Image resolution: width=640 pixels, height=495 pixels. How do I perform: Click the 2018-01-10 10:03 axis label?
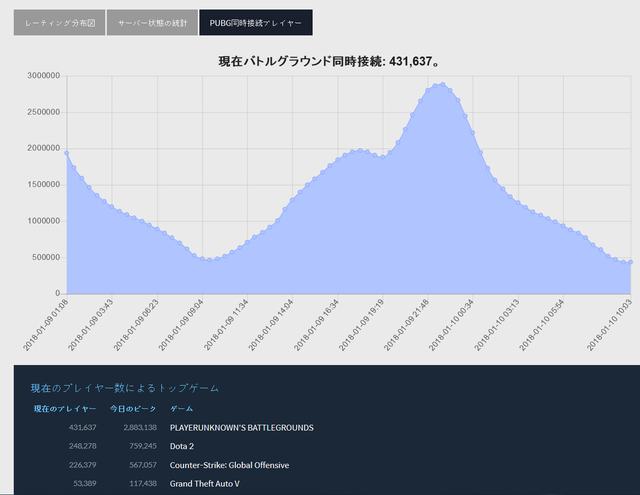(609, 325)
